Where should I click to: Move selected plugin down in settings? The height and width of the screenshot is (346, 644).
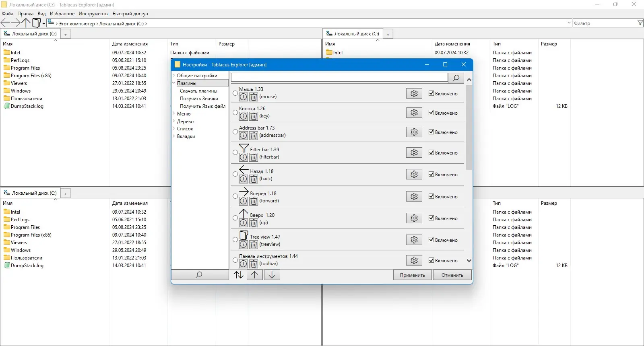point(272,275)
